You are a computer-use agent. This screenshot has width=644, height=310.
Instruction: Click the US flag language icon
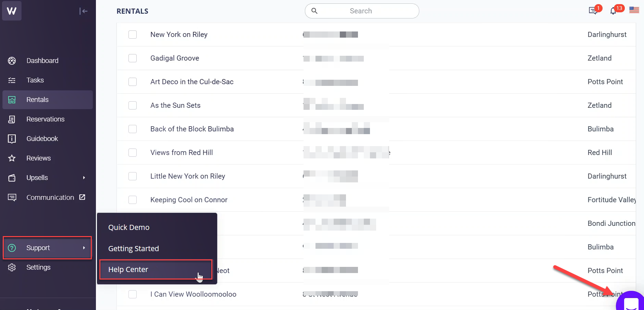point(634,10)
